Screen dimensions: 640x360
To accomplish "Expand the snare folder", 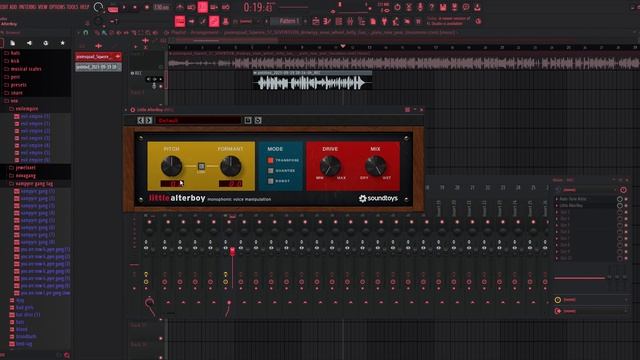I will click(13, 93).
